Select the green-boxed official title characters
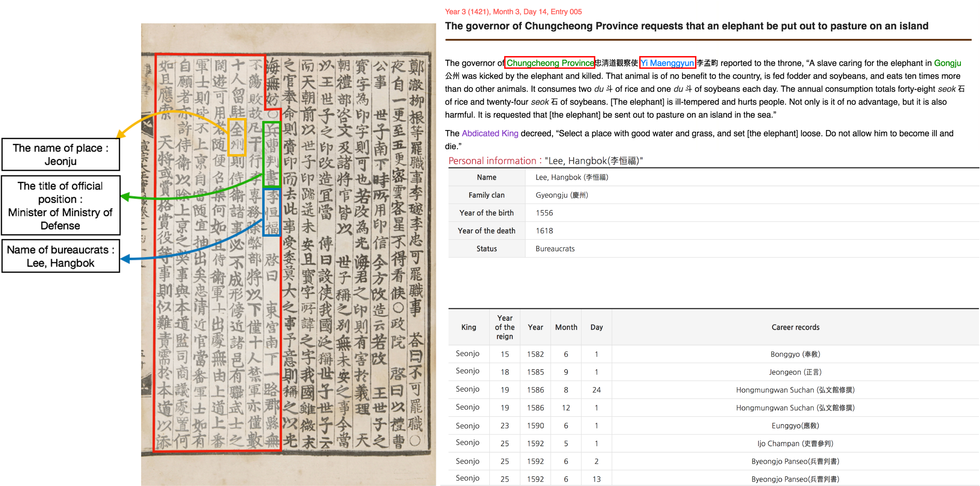Screen dimensions: 980x486 272,153
